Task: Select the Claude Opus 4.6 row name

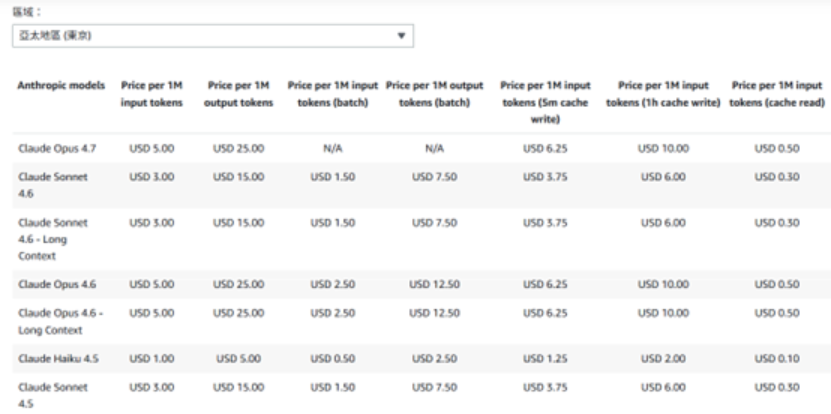Action: coord(57,284)
